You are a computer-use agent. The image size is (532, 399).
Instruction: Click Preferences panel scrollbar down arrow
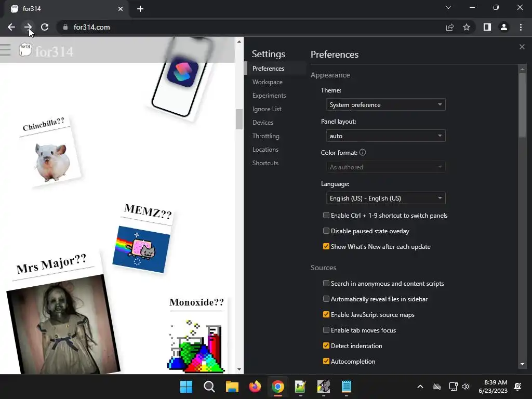coord(522,364)
